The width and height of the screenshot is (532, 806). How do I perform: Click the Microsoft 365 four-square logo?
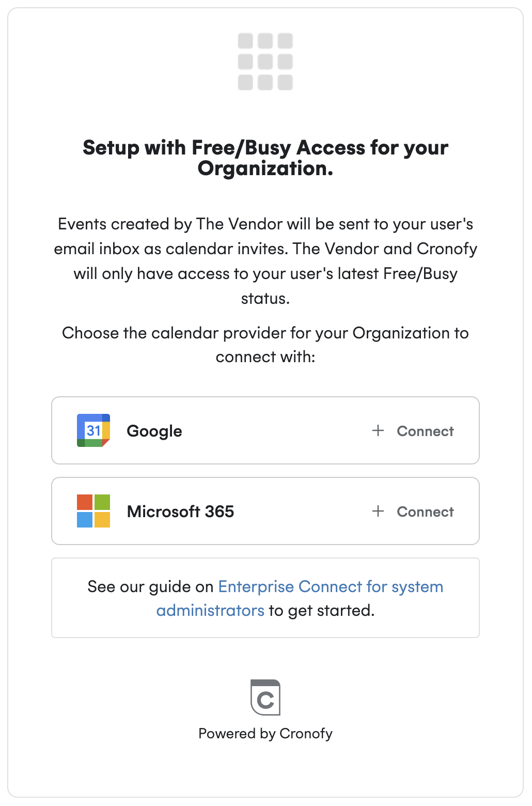[93, 511]
